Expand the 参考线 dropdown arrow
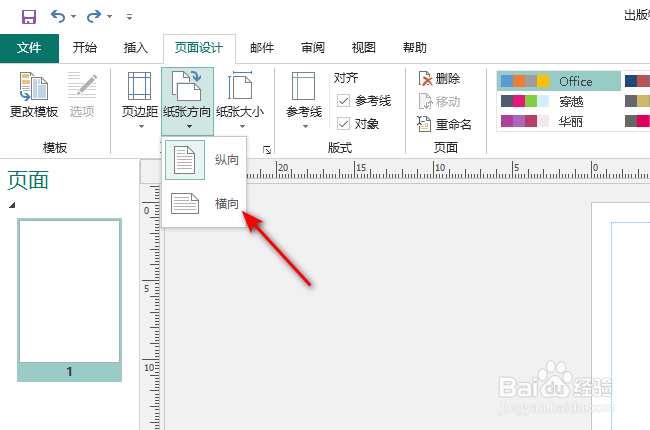650x430 pixels. (x=305, y=126)
